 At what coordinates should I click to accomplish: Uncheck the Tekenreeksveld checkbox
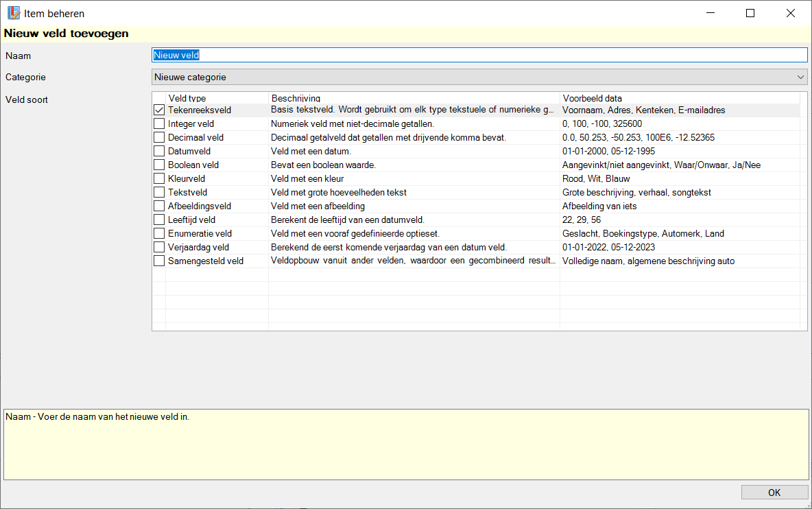pos(159,110)
